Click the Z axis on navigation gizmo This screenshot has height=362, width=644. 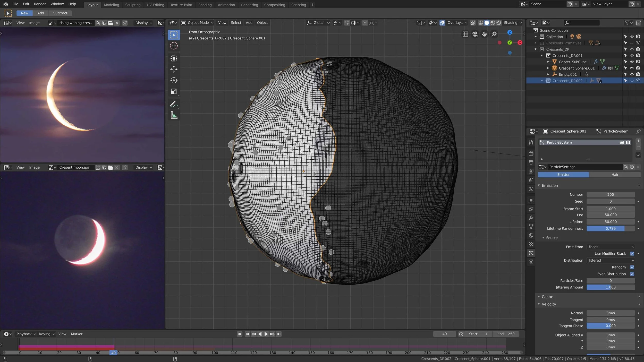pyautogui.click(x=510, y=32)
